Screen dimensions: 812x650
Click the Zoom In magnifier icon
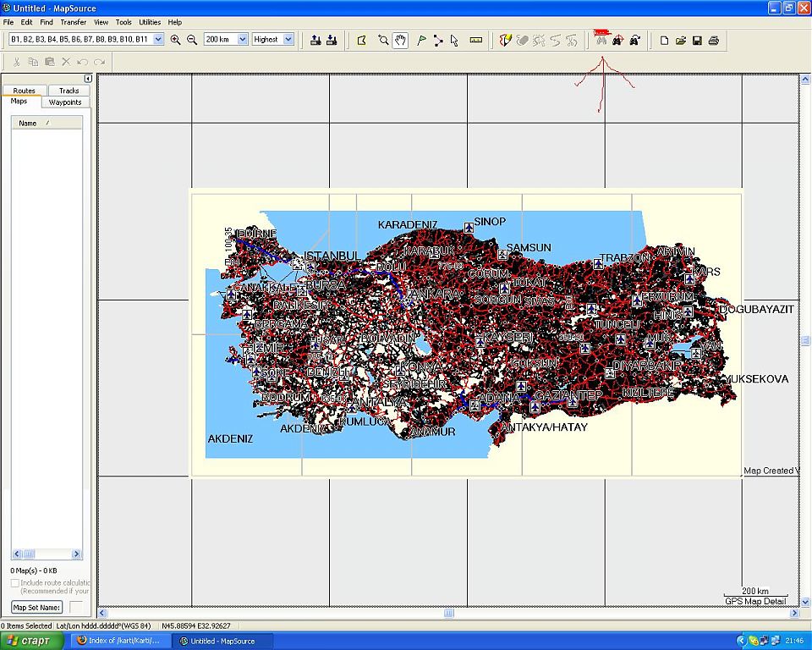click(x=175, y=40)
